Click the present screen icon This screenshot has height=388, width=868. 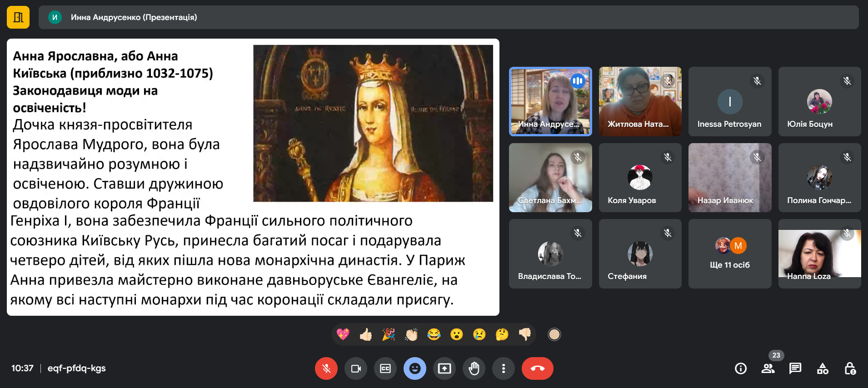(444, 368)
